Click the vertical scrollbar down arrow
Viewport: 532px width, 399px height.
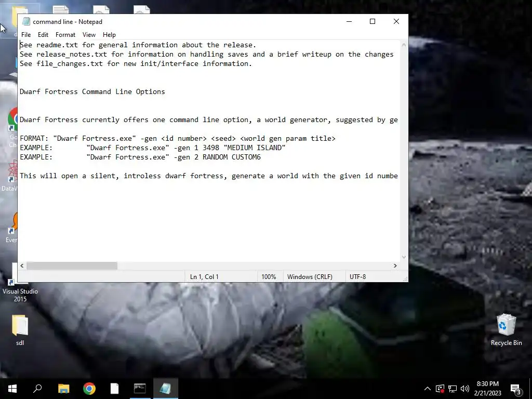(x=404, y=257)
